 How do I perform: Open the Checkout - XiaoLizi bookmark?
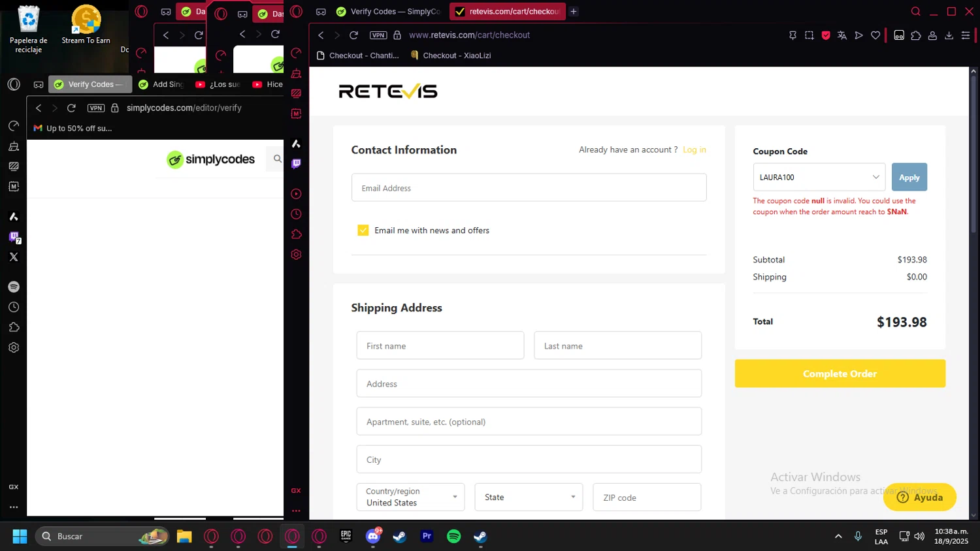[451, 55]
